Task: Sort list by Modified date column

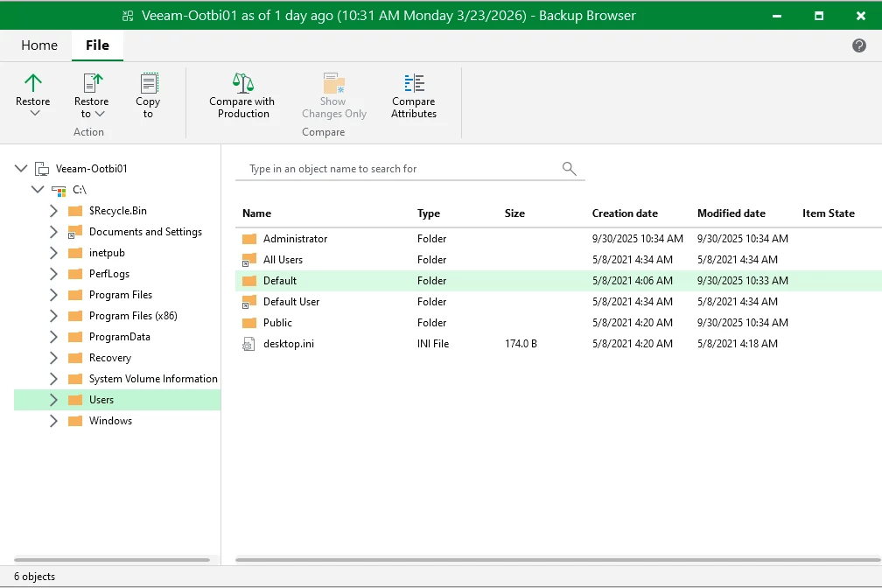Action: (731, 213)
